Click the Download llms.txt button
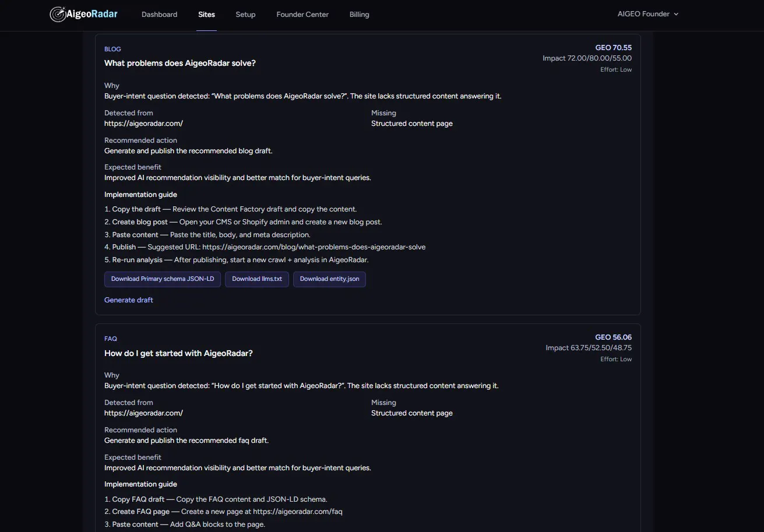 (x=257, y=279)
